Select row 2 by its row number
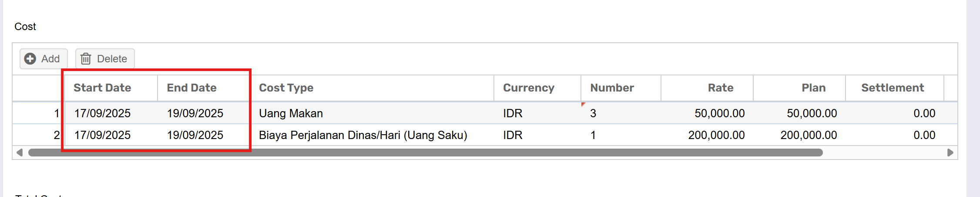Screen dimensions: 980x197 click(x=57, y=135)
